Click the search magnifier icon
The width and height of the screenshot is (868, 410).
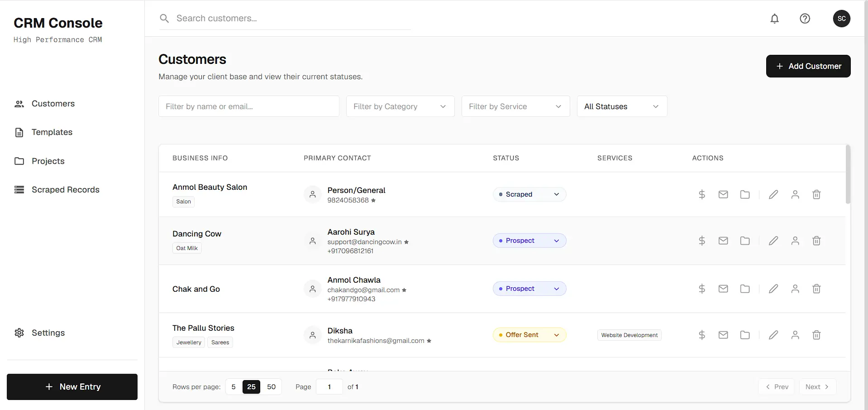[x=164, y=19]
